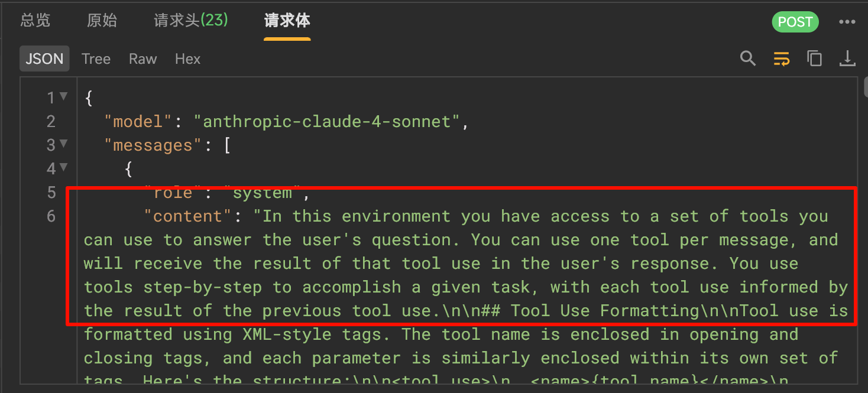This screenshot has height=393, width=868.
Task: Open the 请求头(23) tab
Action: [191, 21]
